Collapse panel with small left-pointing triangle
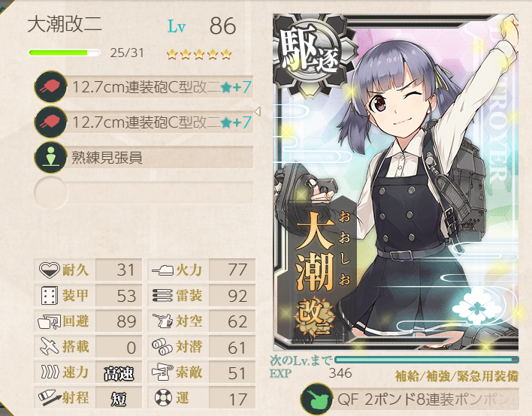Image resolution: width=532 pixels, height=416 pixels. coord(257,112)
